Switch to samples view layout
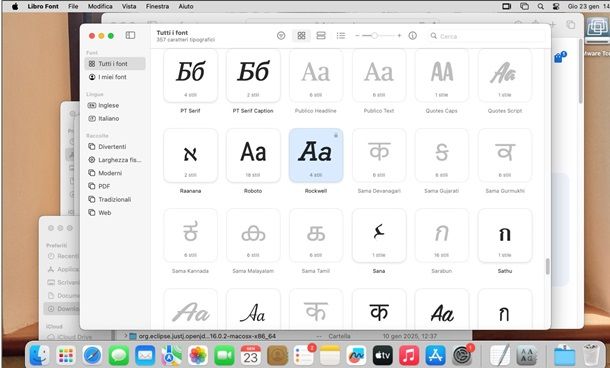The height and width of the screenshot is (368, 610). pyautogui.click(x=321, y=36)
